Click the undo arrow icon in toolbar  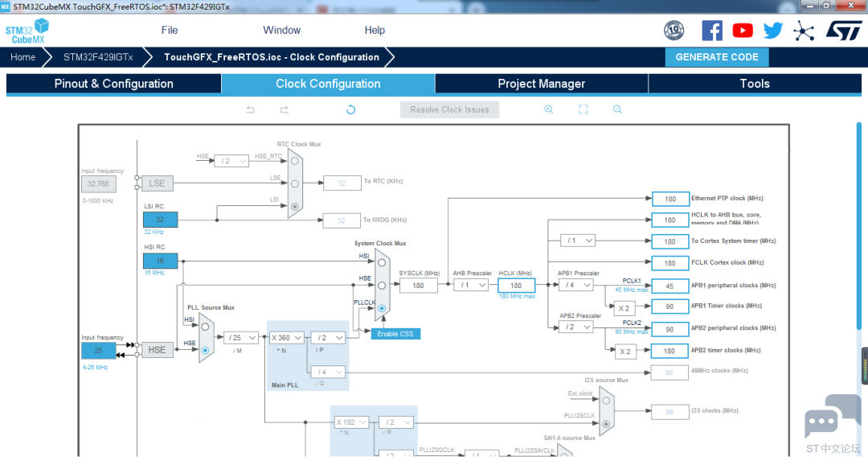coord(251,109)
